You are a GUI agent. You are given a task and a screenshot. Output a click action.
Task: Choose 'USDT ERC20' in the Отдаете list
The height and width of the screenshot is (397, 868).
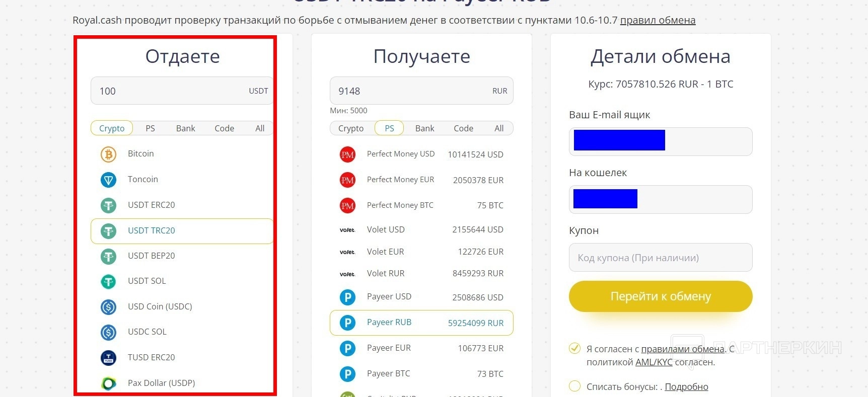[182, 205]
